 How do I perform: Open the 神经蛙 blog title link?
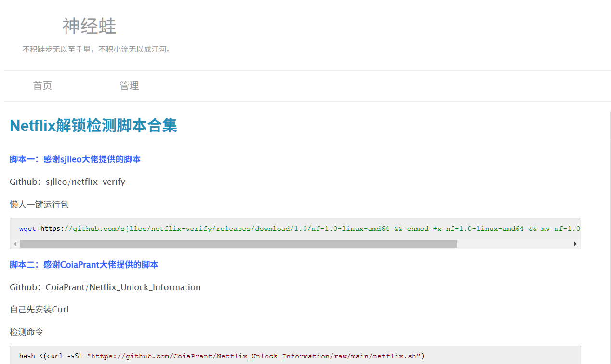pyautogui.click(x=89, y=26)
